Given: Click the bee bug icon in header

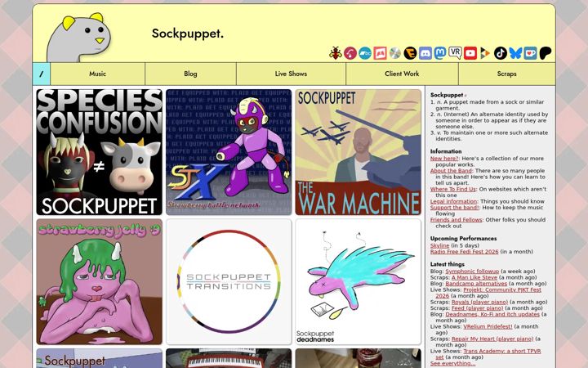Looking at the screenshot, I should [x=336, y=53].
